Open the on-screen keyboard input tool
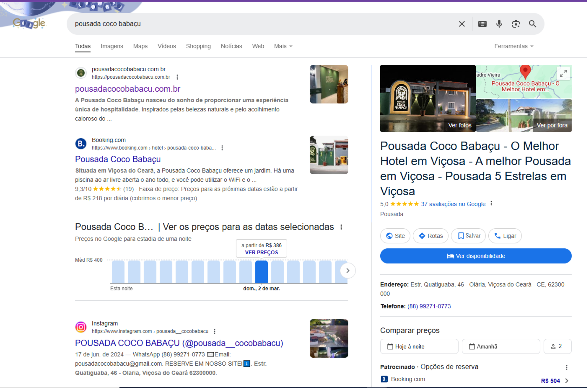588x389 pixels. pos(482,24)
